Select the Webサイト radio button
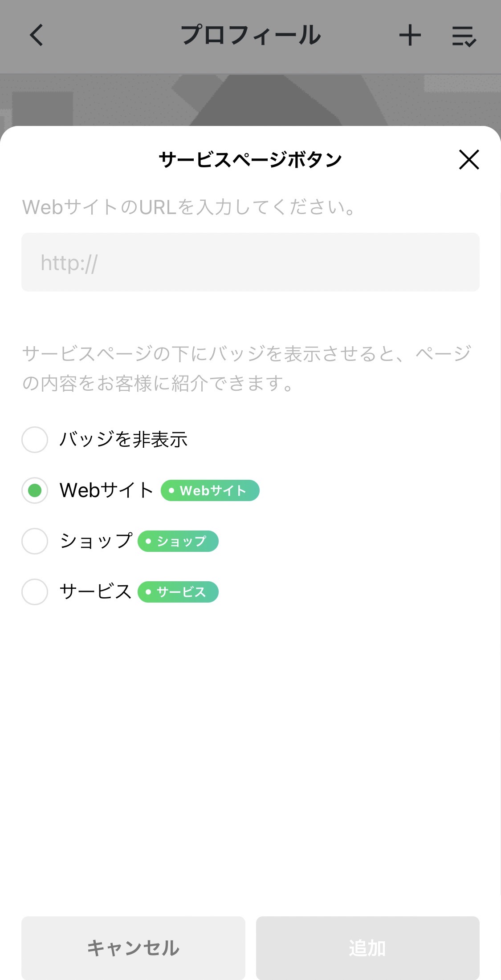This screenshot has height=980, width=501. point(35,490)
